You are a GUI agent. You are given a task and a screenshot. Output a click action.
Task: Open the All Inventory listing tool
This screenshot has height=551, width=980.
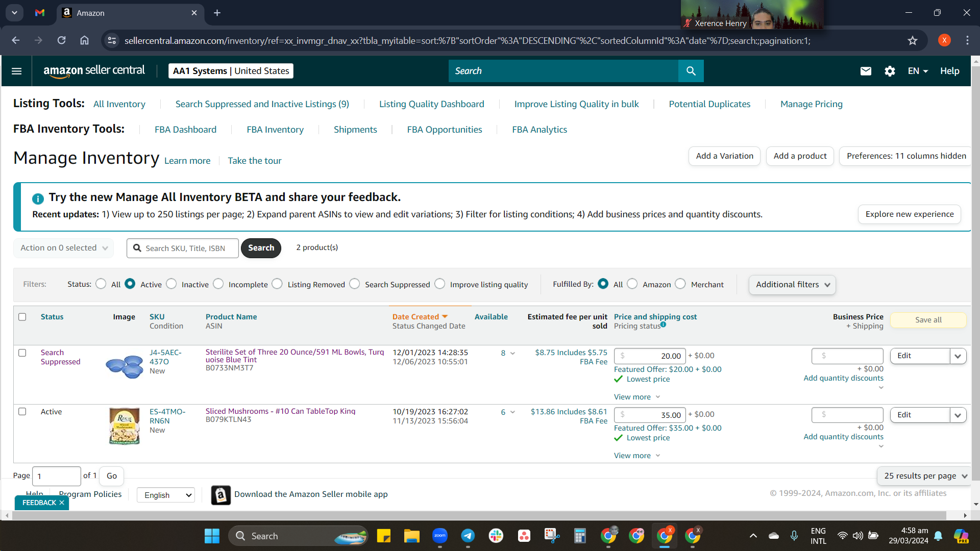(x=119, y=104)
